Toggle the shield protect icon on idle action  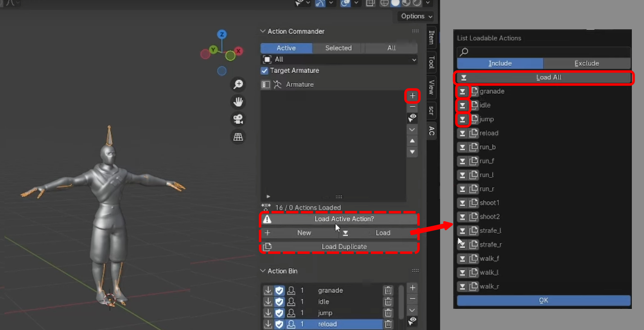point(279,302)
